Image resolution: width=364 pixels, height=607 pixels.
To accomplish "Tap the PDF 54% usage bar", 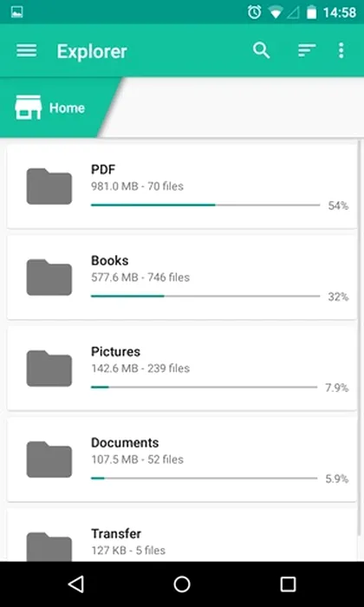I will 205,205.
